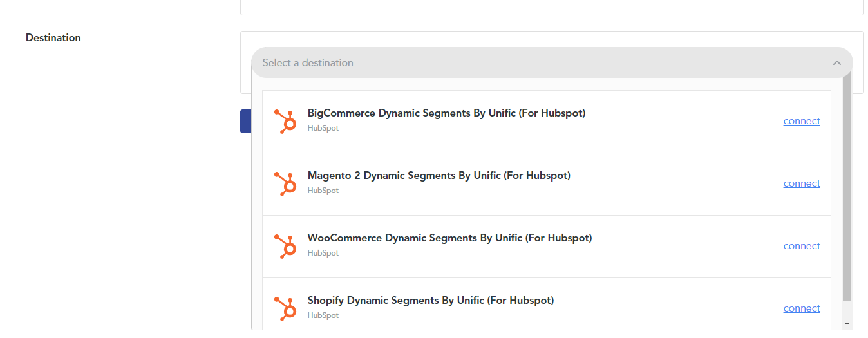The width and height of the screenshot is (868, 338).
Task: Click the HubSpot logo beside Magento 2 Dynamic Segments
Action: point(285,184)
